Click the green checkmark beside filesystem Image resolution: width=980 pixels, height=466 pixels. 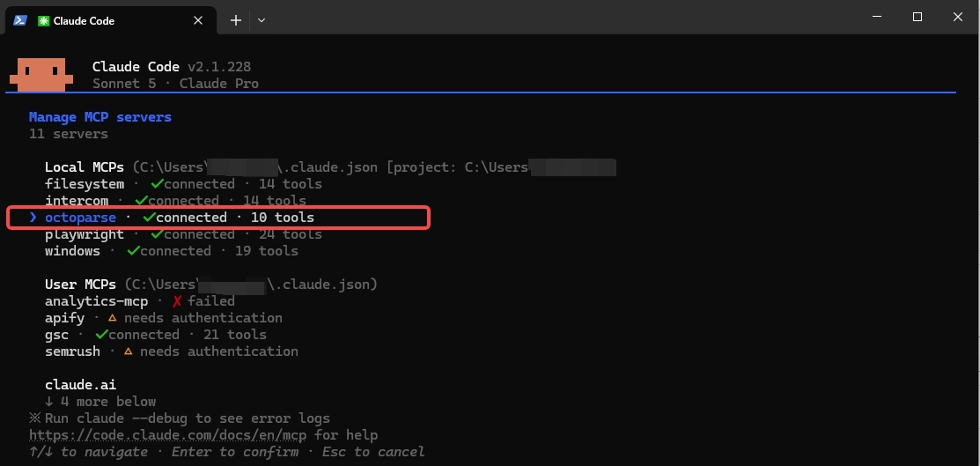158,184
